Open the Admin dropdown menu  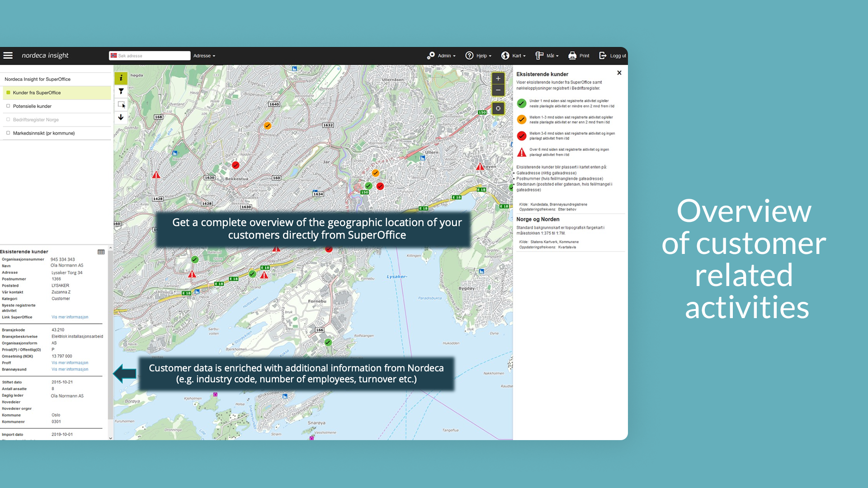coord(441,56)
